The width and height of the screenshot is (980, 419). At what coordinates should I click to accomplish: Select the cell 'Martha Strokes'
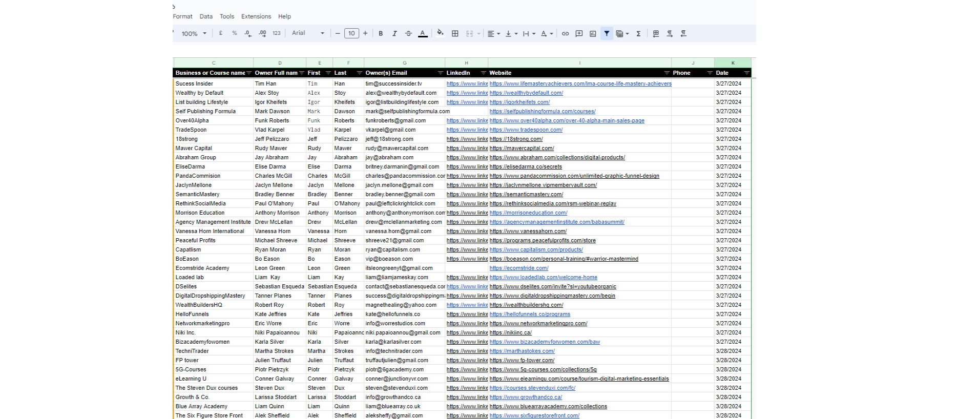point(280,351)
